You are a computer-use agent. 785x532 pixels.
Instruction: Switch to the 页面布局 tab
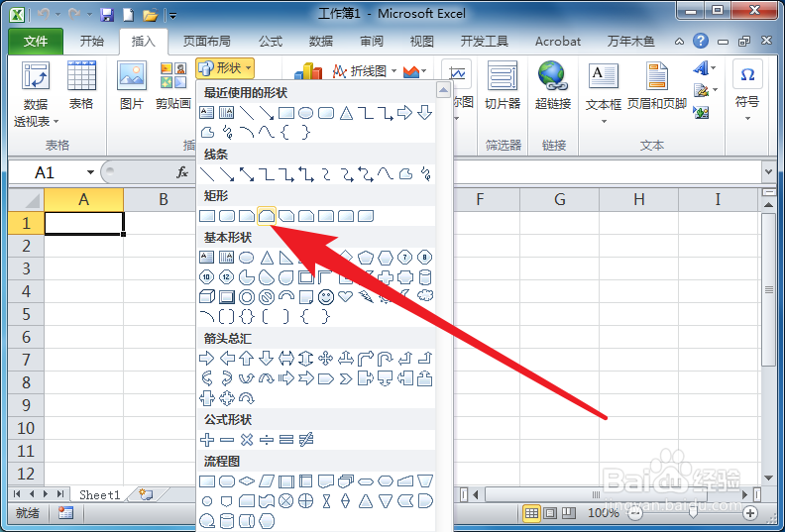[x=207, y=41]
